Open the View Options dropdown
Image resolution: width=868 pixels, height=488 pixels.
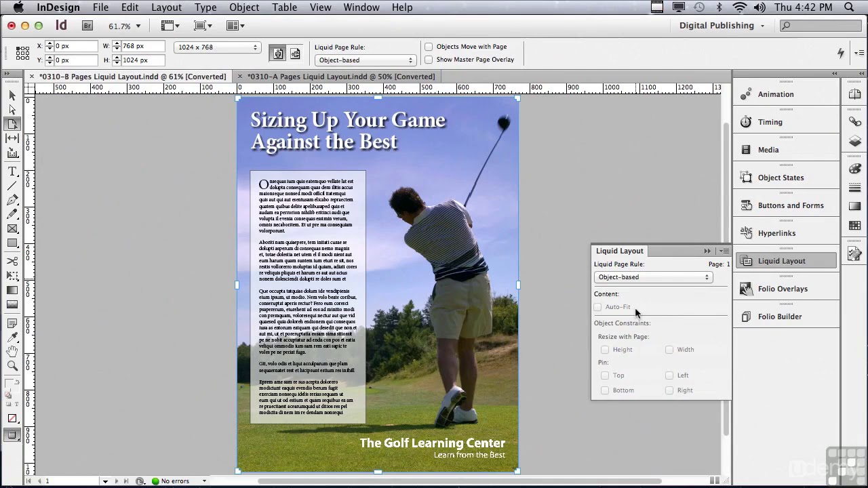[170, 26]
